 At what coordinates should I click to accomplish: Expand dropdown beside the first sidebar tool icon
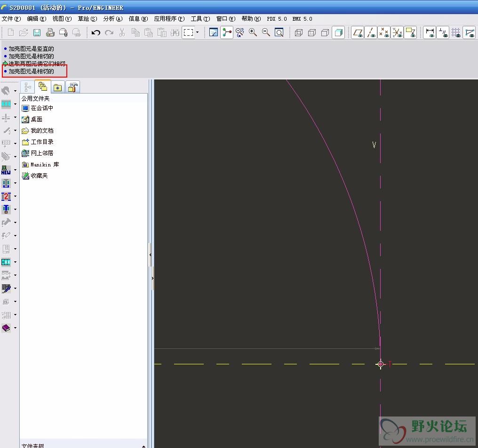pyautogui.click(x=15, y=91)
